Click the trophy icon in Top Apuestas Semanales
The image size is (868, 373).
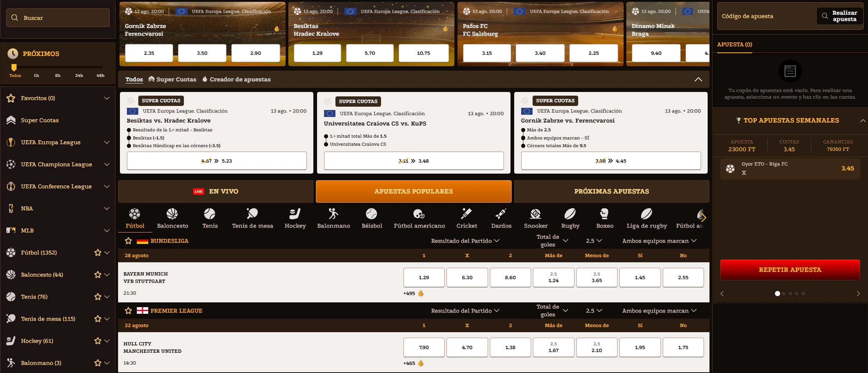pyautogui.click(x=739, y=120)
